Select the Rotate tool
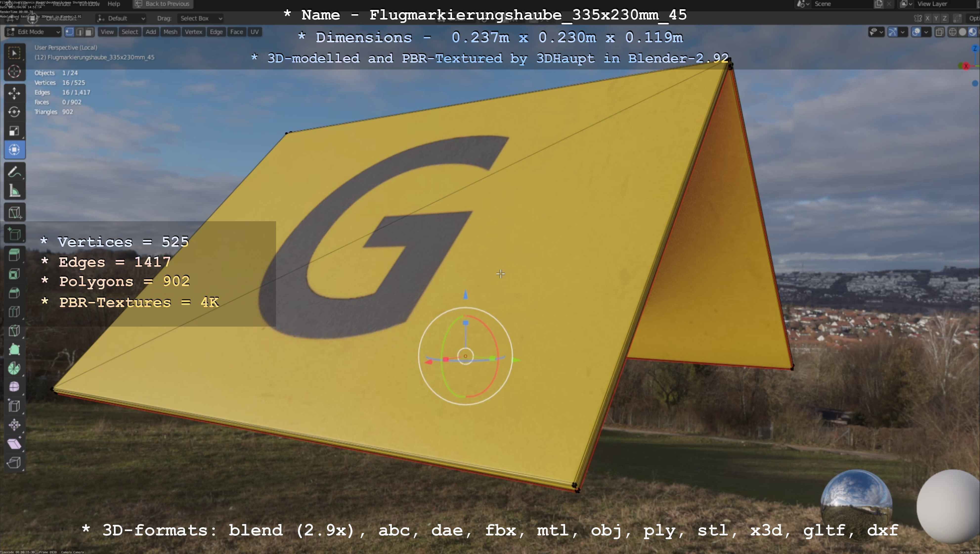This screenshot has height=554, width=980. click(x=14, y=112)
